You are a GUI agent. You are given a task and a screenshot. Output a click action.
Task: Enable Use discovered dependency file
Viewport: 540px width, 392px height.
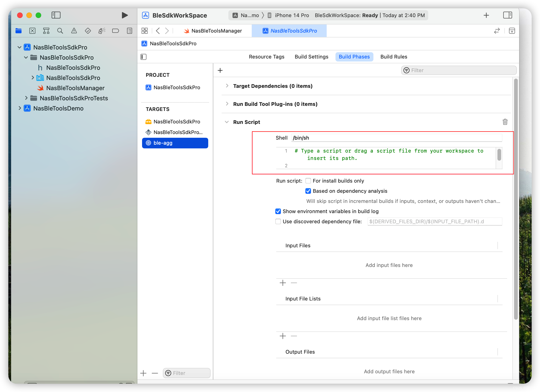click(278, 221)
